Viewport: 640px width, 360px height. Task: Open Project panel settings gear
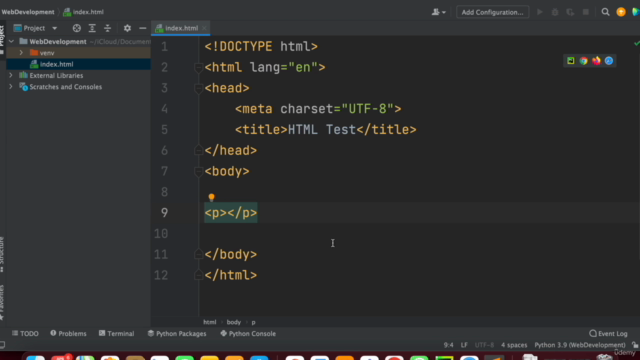(x=127, y=28)
